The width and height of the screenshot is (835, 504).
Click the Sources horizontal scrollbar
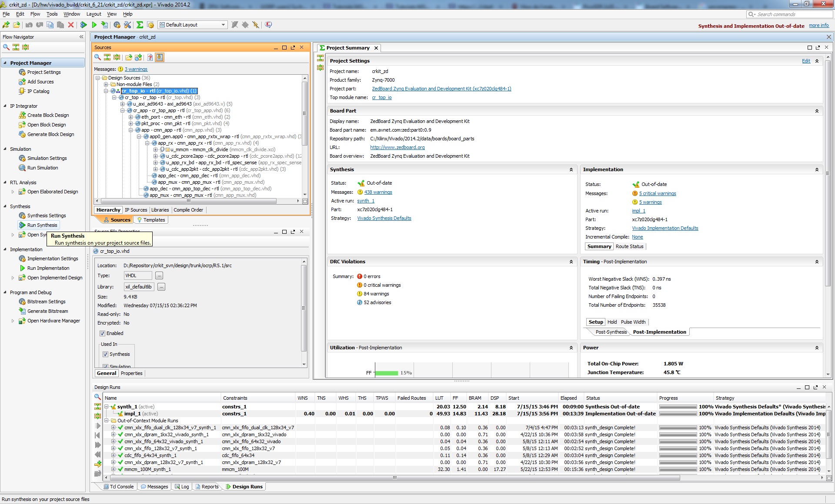pos(189,201)
